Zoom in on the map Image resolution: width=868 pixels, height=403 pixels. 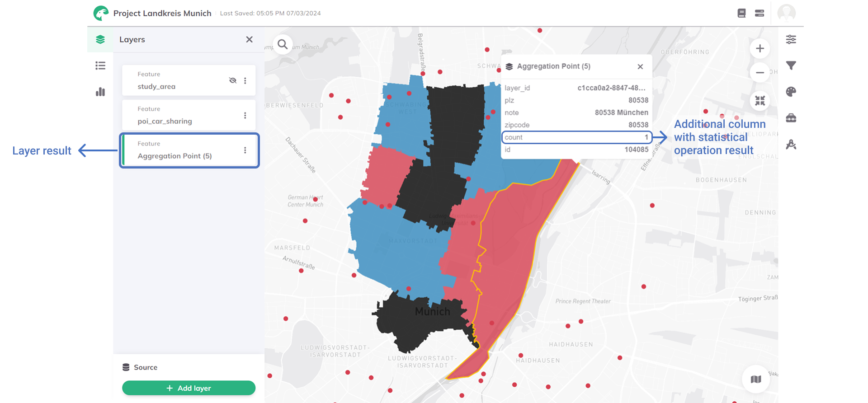[x=760, y=48]
